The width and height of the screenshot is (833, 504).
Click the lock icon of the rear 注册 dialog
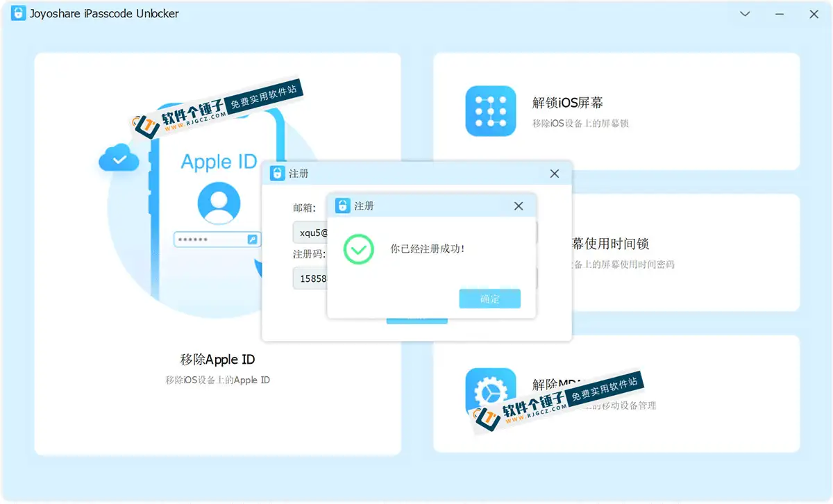pyautogui.click(x=277, y=174)
